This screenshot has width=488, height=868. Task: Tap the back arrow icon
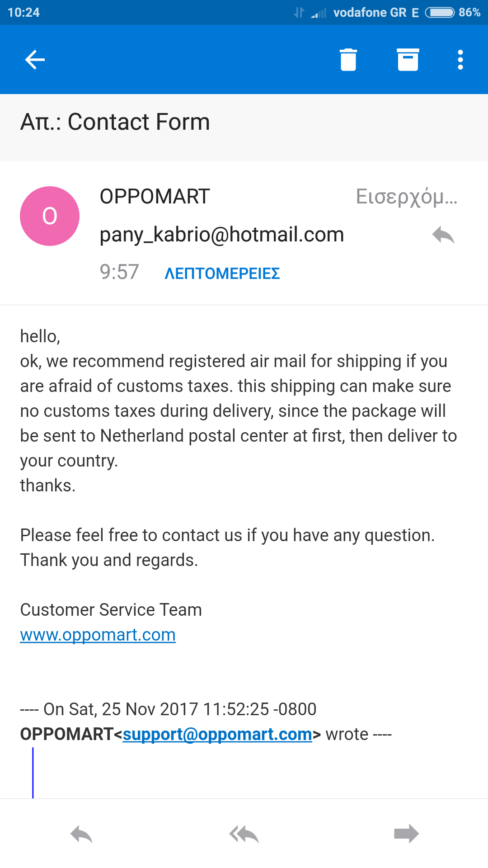(x=35, y=60)
